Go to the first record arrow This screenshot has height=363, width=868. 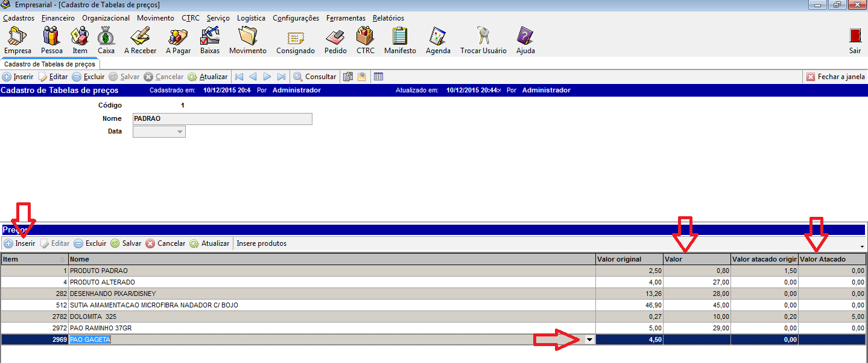click(239, 77)
